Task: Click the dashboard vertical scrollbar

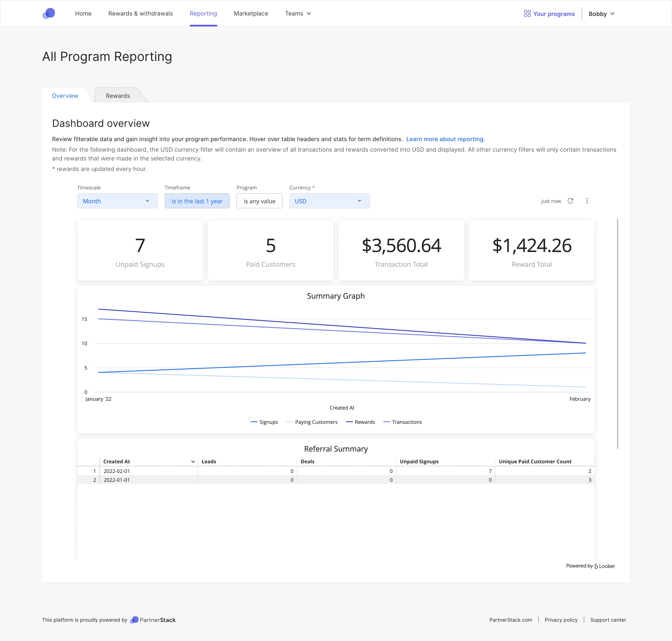Action: pyautogui.click(x=617, y=333)
